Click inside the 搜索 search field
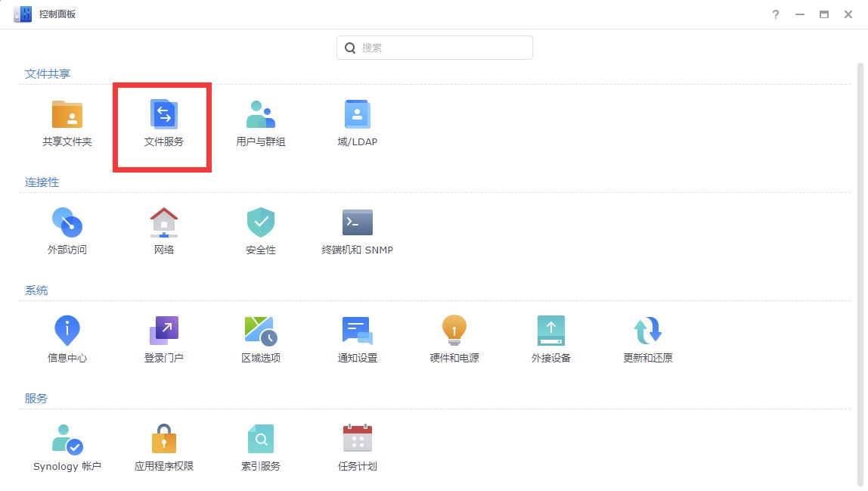868x491 pixels. [434, 47]
